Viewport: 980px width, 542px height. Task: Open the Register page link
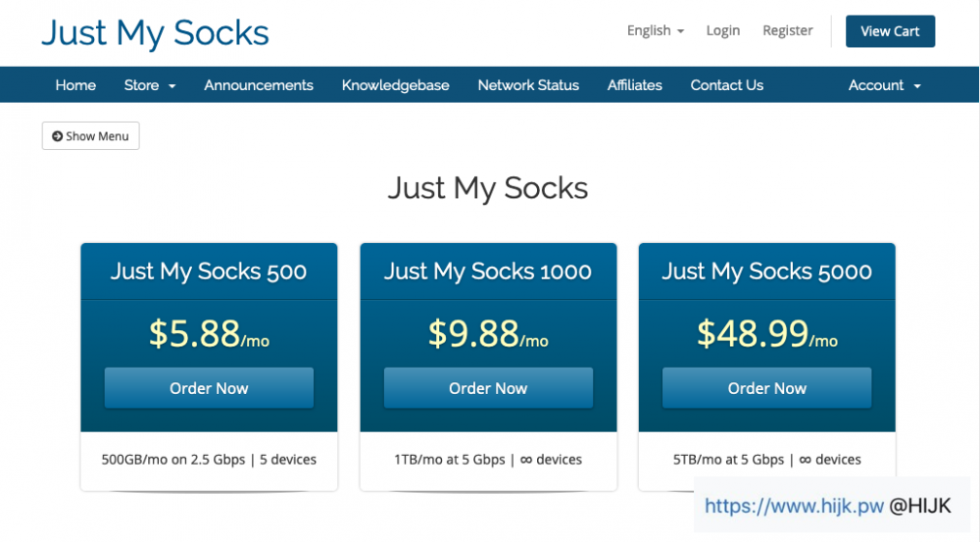pyautogui.click(x=787, y=30)
